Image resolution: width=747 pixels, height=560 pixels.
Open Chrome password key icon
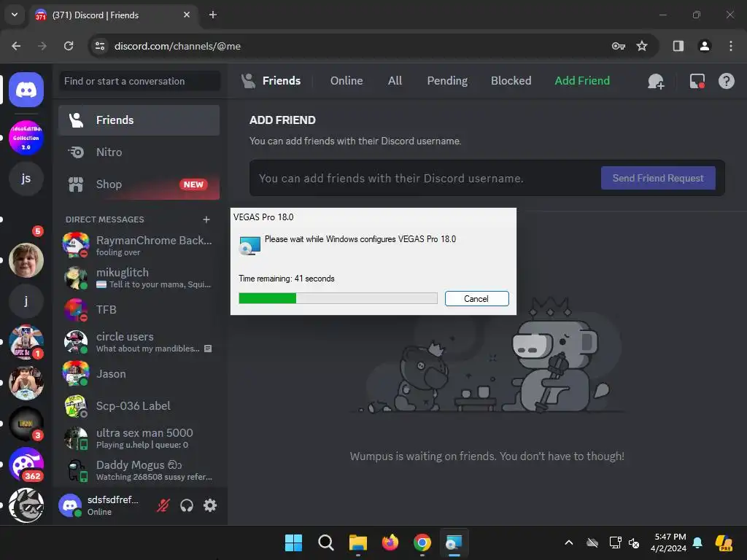(618, 46)
